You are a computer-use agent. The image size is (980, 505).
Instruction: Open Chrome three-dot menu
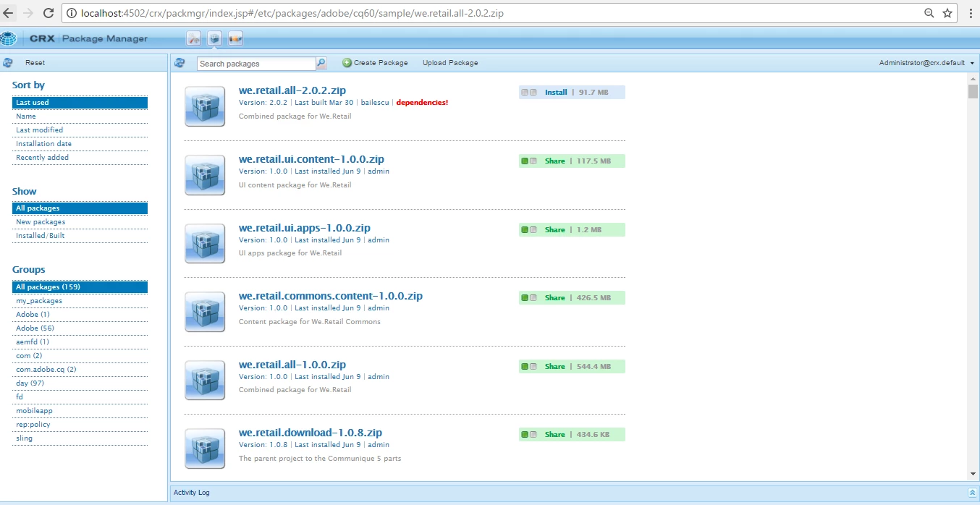pos(970,13)
